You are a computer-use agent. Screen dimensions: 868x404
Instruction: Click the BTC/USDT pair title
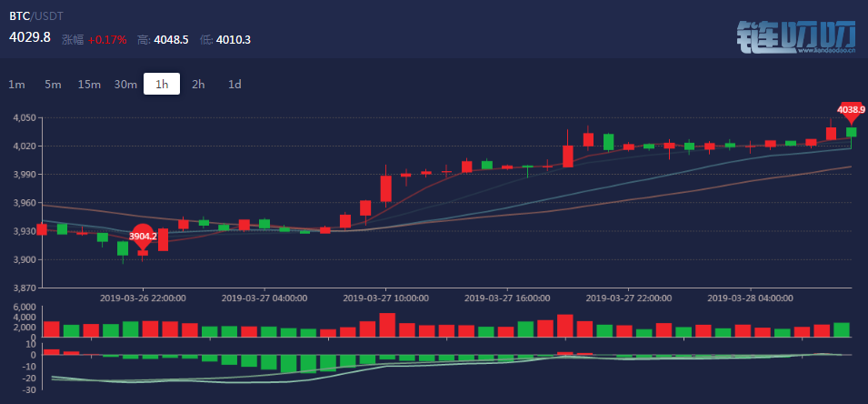click(x=36, y=16)
